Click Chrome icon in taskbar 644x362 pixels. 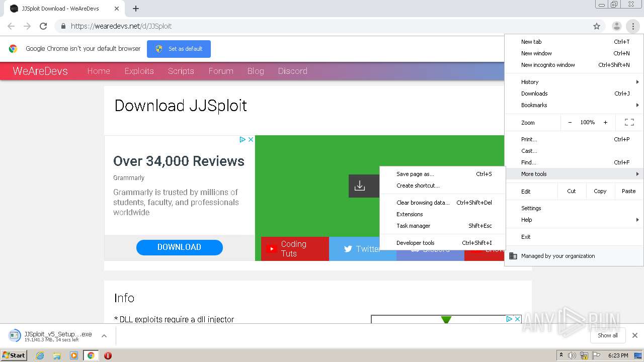(91, 355)
